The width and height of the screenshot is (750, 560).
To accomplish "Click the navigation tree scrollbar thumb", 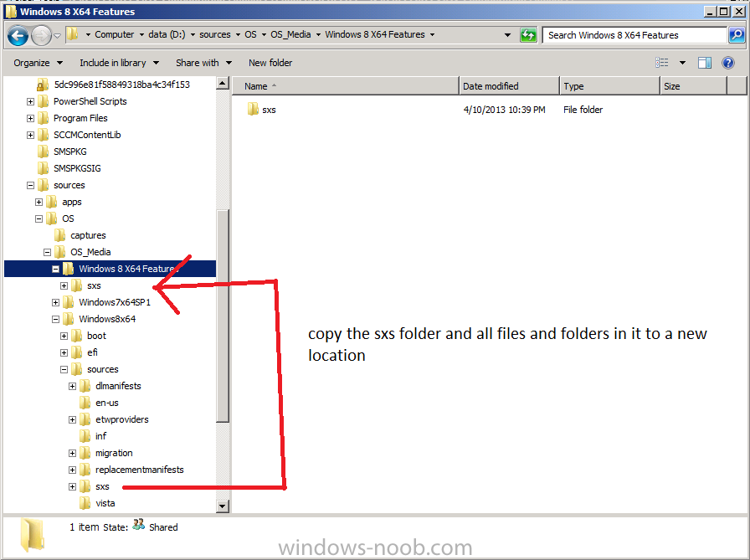I will pyautogui.click(x=223, y=316).
